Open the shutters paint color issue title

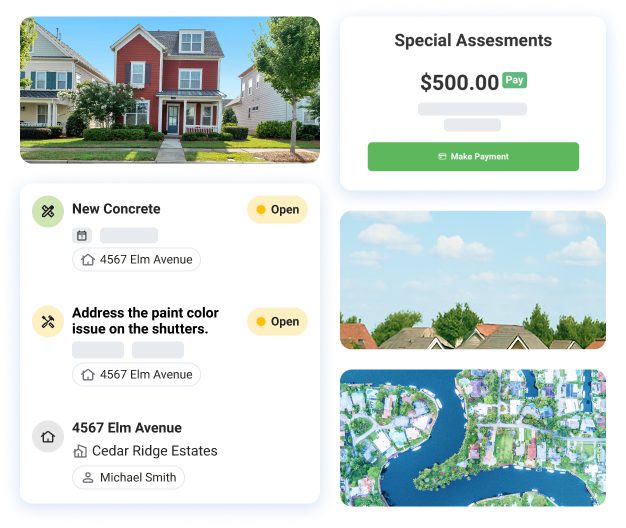pos(145,321)
